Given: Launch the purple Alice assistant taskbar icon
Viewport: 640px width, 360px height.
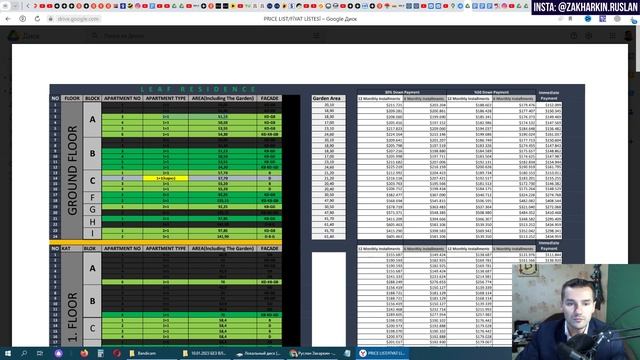Looking at the screenshot, I should pyautogui.click(x=59, y=353).
